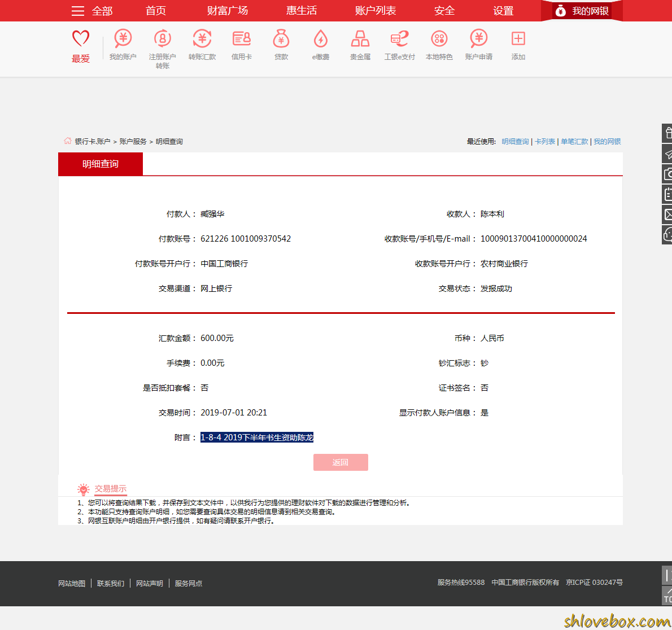Select the 明细查询 red tab
Viewport: 672px width, 630px height.
point(101,164)
